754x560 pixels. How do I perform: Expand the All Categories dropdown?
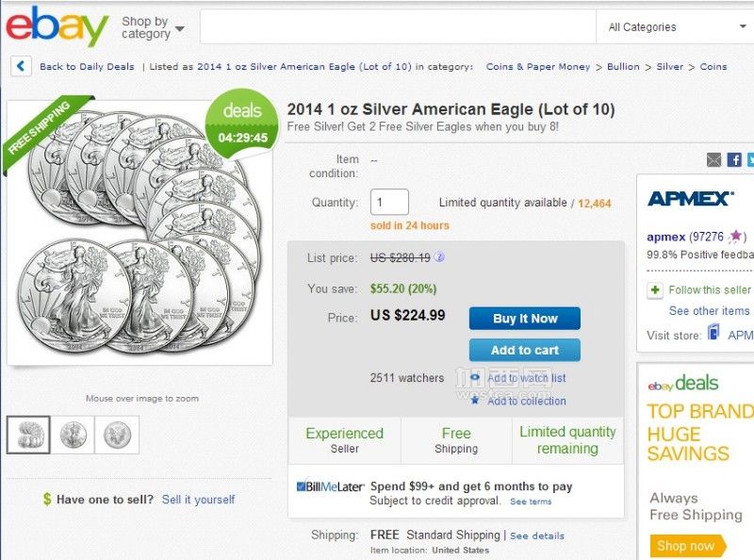click(676, 27)
